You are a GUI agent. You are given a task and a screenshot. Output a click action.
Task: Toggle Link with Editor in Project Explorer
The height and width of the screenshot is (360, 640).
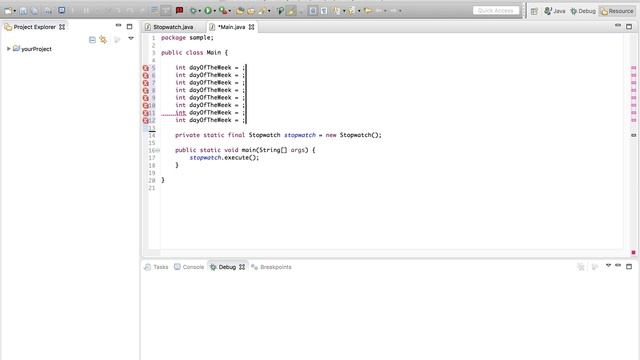(x=103, y=40)
